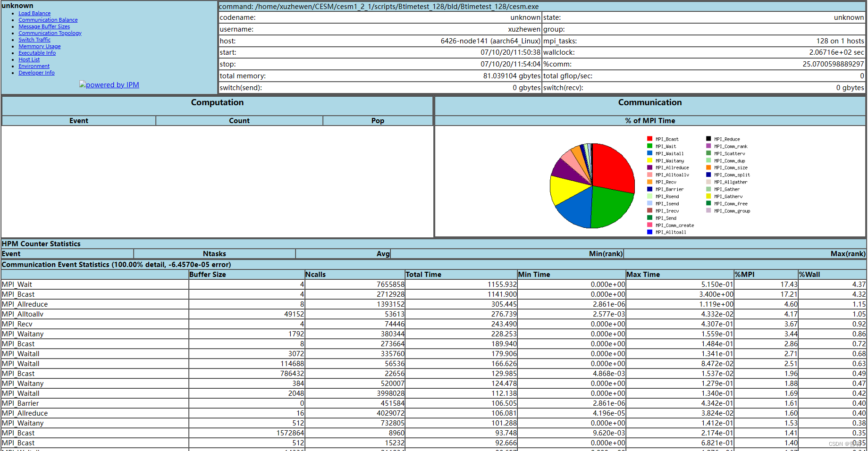The image size is (868, 451).
Task: Click the black MPI_Reduce legend marker
Action: click(x=708, y=139)
